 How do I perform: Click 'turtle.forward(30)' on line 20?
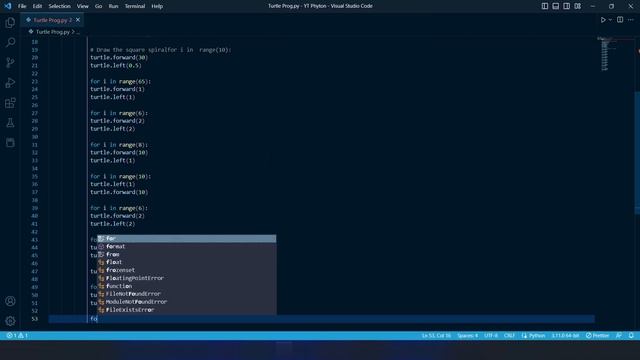[x=119, y=58]
